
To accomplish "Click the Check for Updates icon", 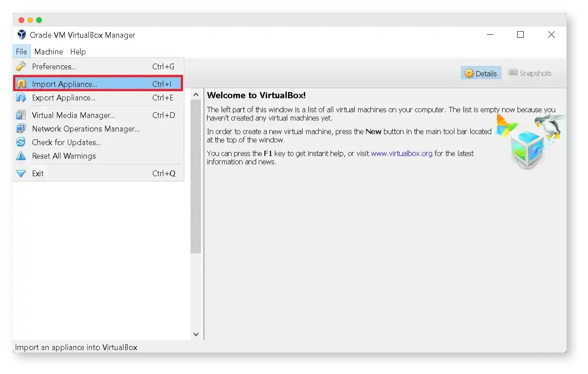I will 21,142.
